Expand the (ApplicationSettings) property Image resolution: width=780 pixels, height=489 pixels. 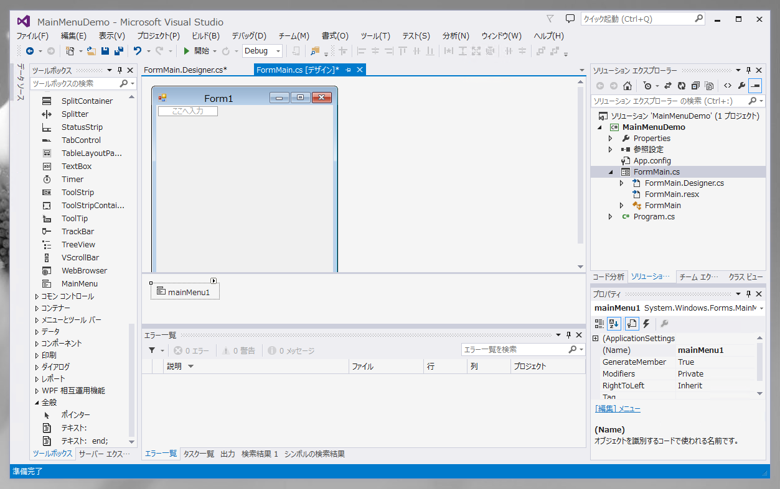pos(595,338)
